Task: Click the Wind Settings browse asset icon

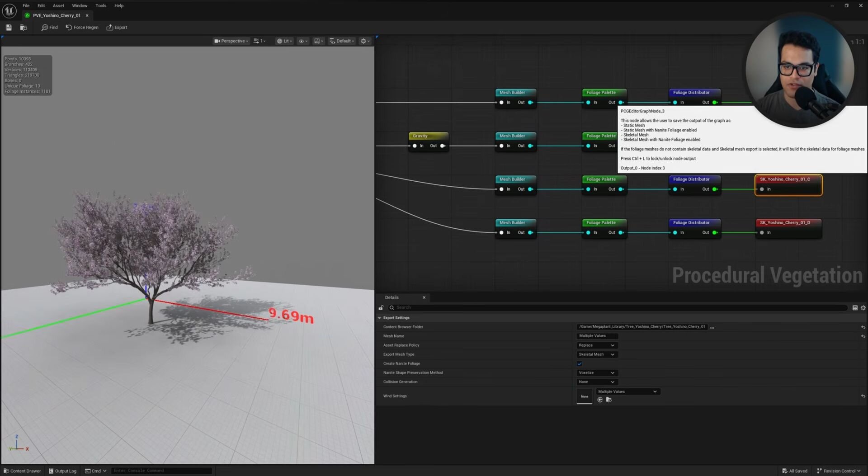Action: pyautogui.click(x=609, y=400)
